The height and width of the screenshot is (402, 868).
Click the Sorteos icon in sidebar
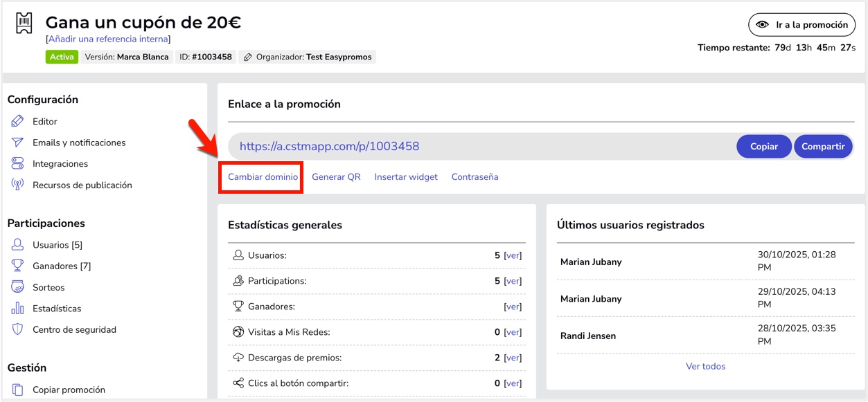pyautogui.click(x=18, y=287)
